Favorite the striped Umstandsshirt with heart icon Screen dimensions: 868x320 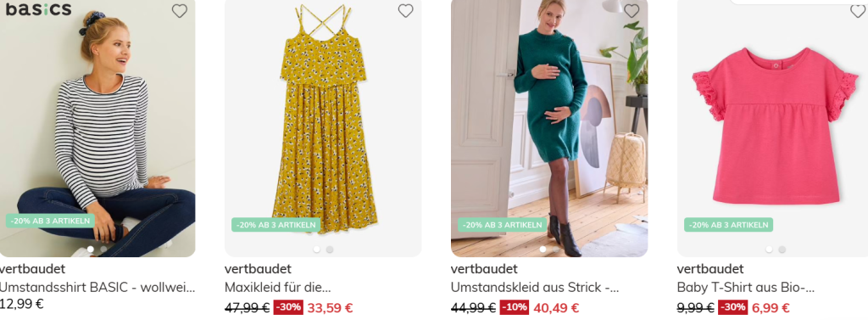(x=180, y=10)
